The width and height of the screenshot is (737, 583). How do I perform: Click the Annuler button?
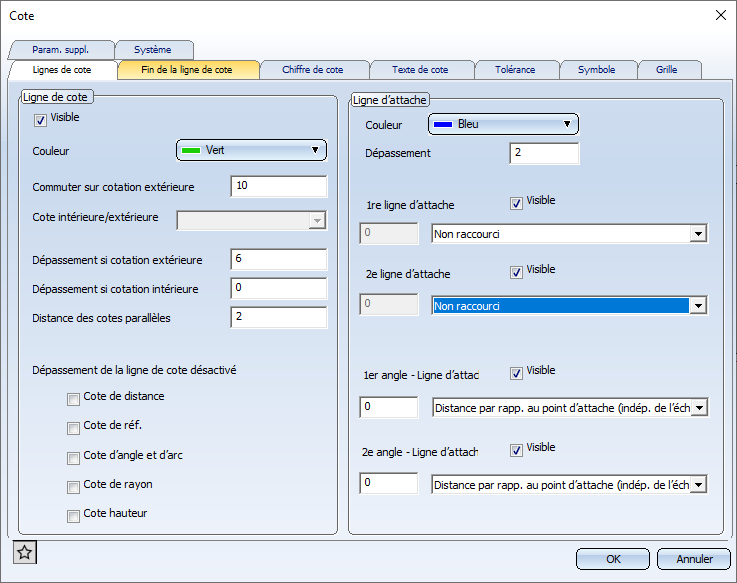(x=694, y=559)
